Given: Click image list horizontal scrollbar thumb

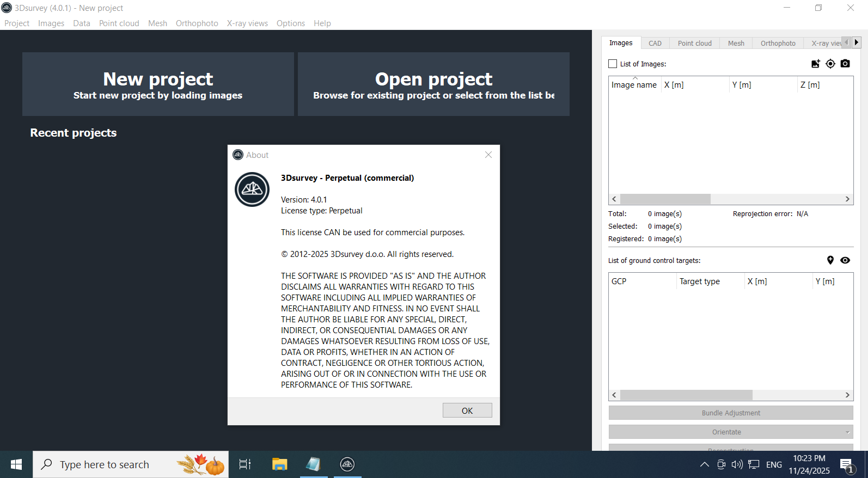Looking at the screenshot, I should pos(665,199).
